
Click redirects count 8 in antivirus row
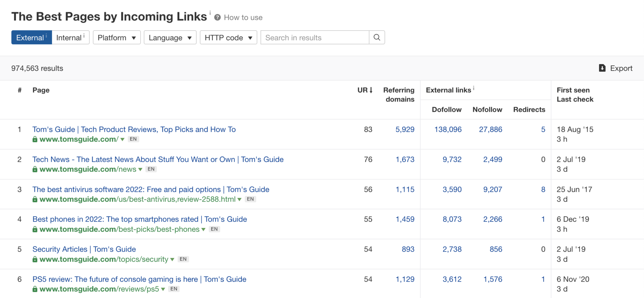coord(543,189)
